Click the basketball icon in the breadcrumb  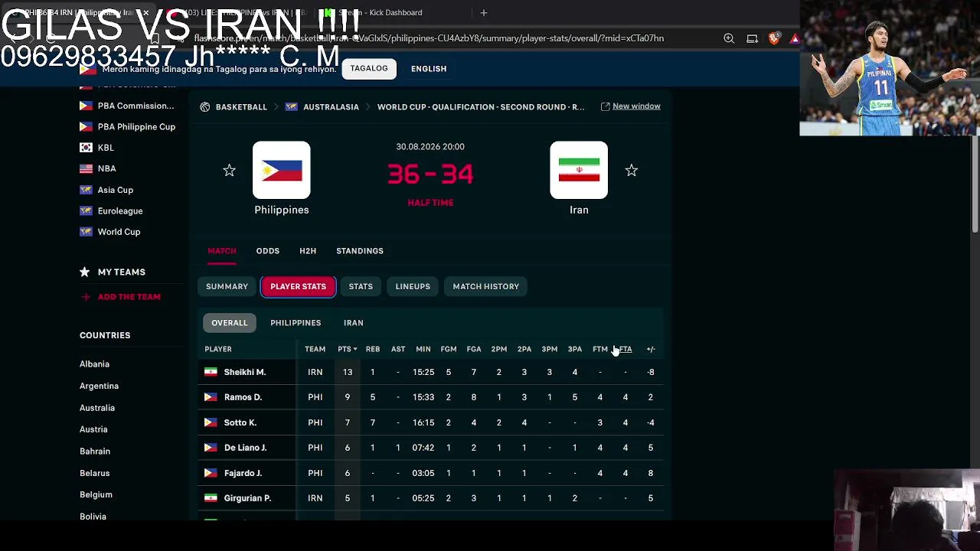click(x=205, y=107)
